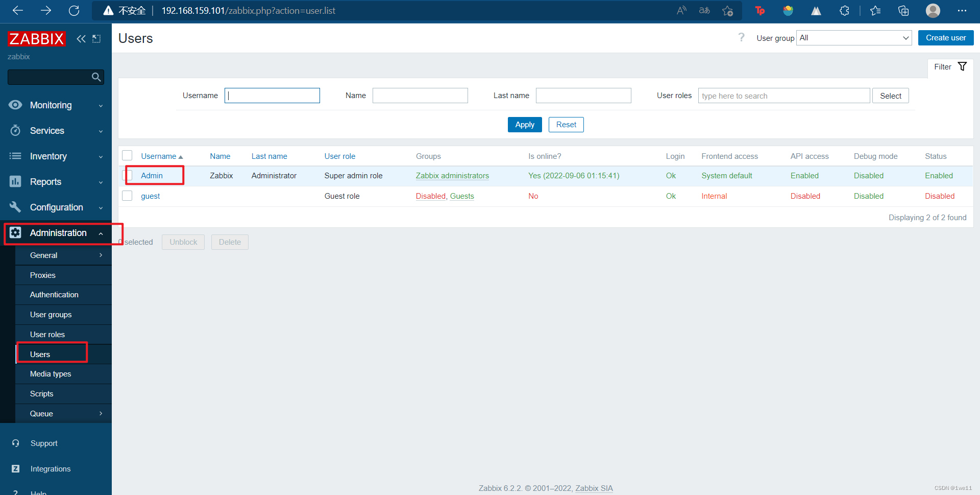This screenshot has height=495, width=980.
Task: Click the Filter funnel icon
Action: click(x=962, y=66)
